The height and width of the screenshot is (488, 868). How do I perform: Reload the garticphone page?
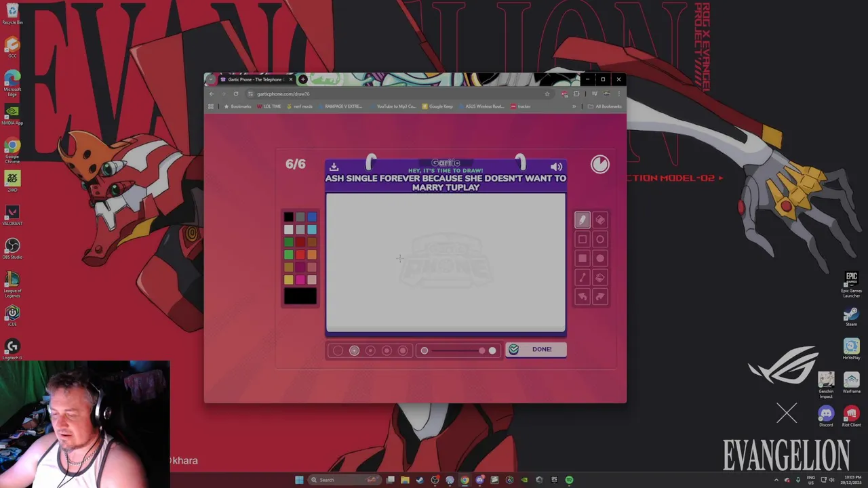tap(236, 94)
